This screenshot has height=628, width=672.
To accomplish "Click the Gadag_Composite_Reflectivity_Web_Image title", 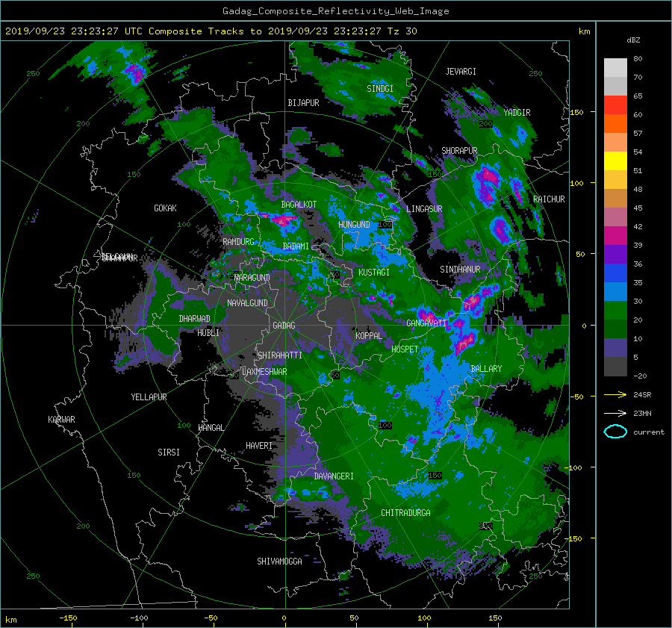I will 335,11.
